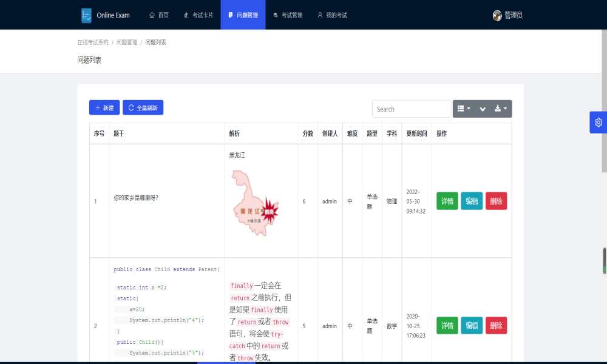Select the 问题管理 menu tab
Viewport: 607px width, 364px height.
click(x=243, y=15)
